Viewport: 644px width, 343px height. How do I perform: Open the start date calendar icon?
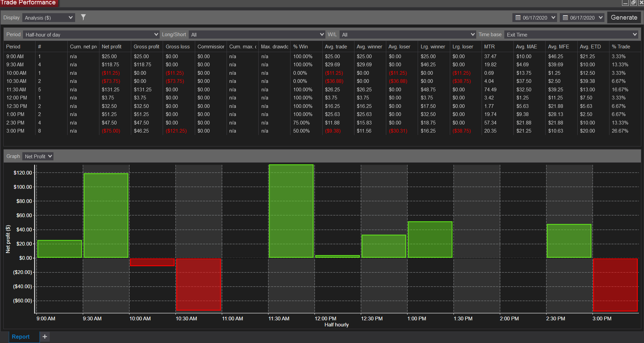(518, 18)
